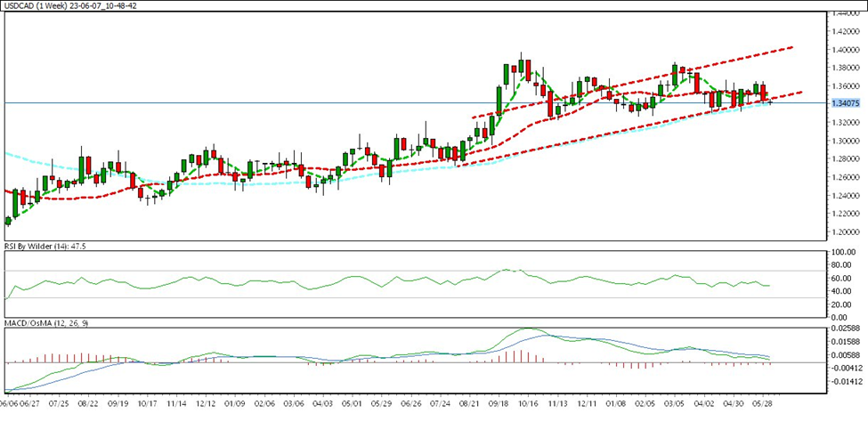Select the 12/12 date label
The image size is (868, 422).
click(207, 402)
